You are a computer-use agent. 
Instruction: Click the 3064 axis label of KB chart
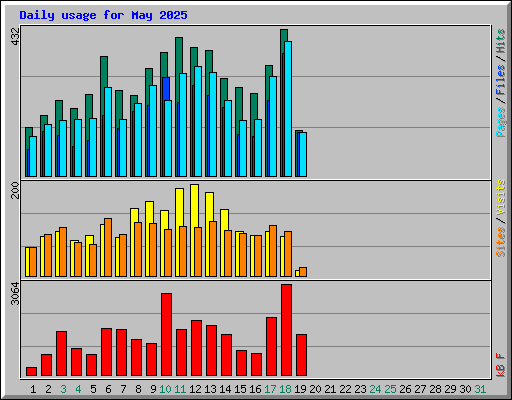click(15, 294)
